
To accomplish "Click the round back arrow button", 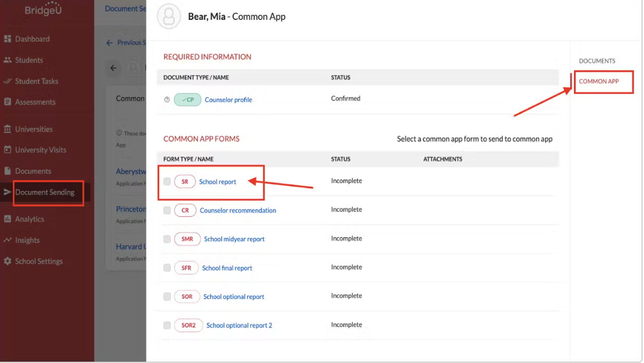I will (114, 68).
